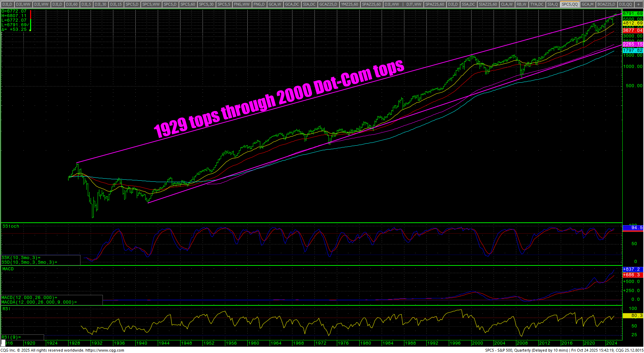Open the GCA,M gold monthly tab
This screenshot has height=353, width=644.
click(587, 4)
